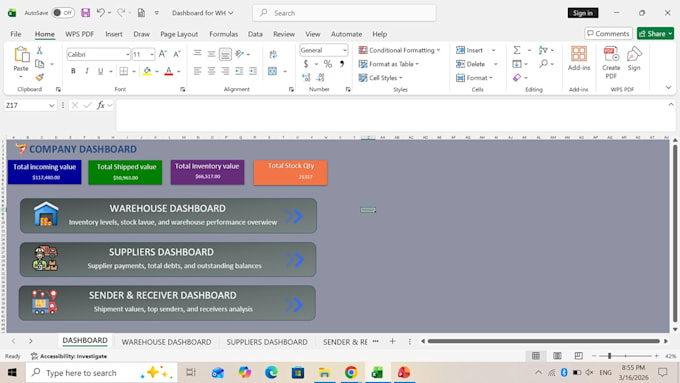This screenshot has width=680, height=383.
Task: Open the Formulas ribbon tab
Action: (223, 34)
